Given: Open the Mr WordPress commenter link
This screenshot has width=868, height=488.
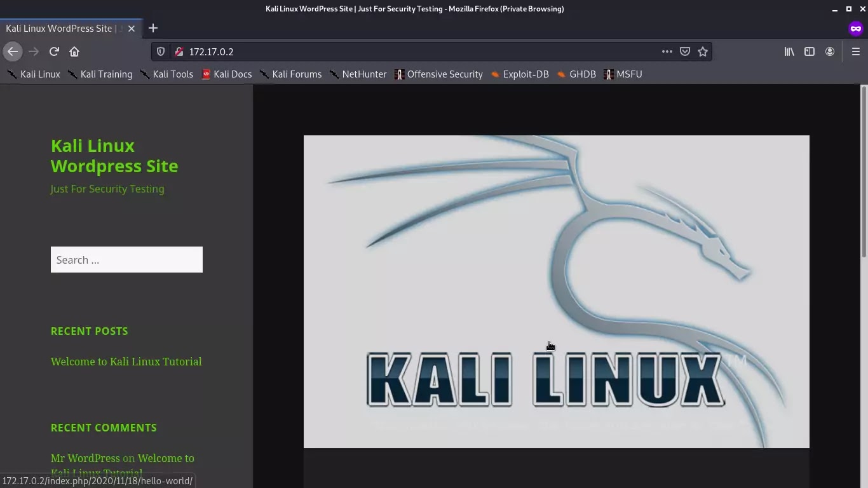Looking at the screenshot, I should 85,458.
